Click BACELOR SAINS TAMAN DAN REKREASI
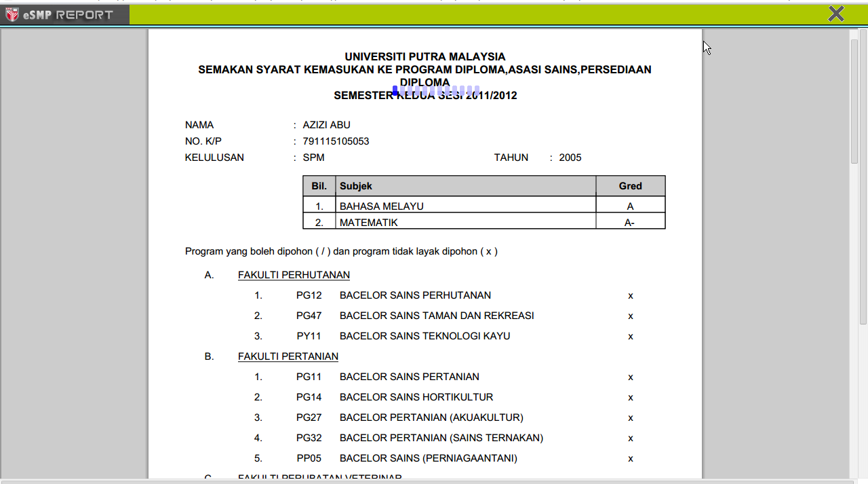868x484 pixels. coord(437,316)
